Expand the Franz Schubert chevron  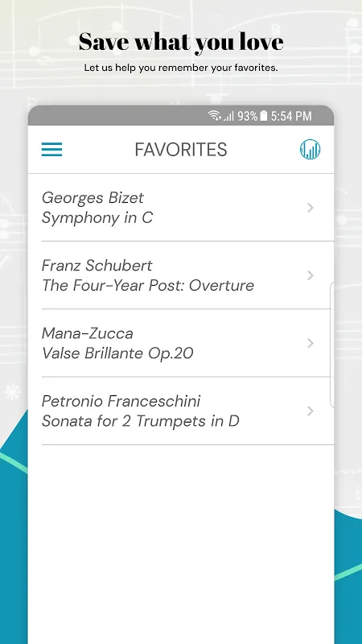(311, 275)
